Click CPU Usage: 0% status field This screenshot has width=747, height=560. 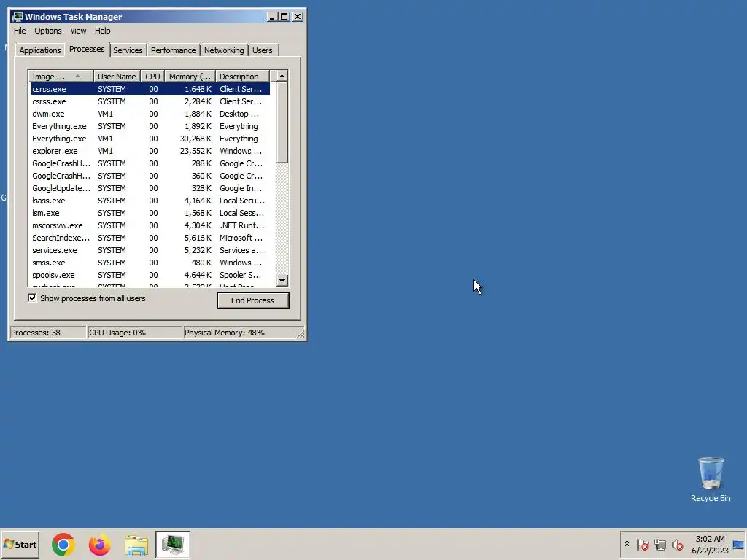[x=134, y=332]
